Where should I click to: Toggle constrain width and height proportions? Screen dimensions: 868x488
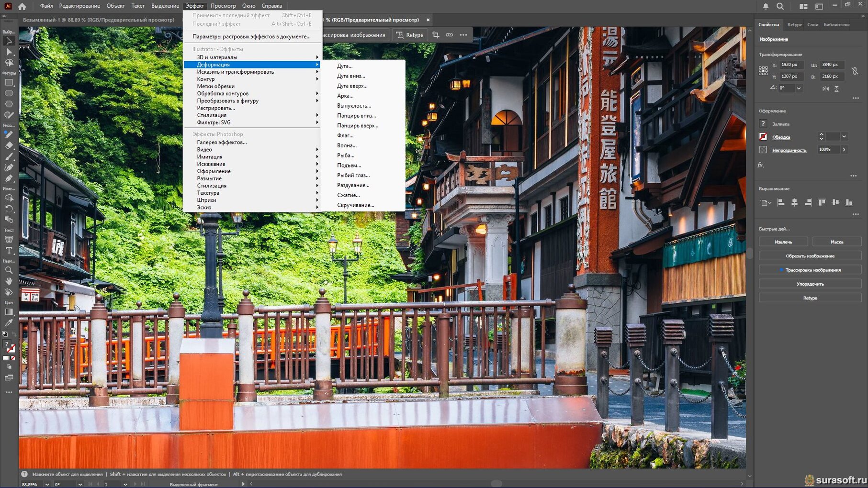[x=855, y=71]
